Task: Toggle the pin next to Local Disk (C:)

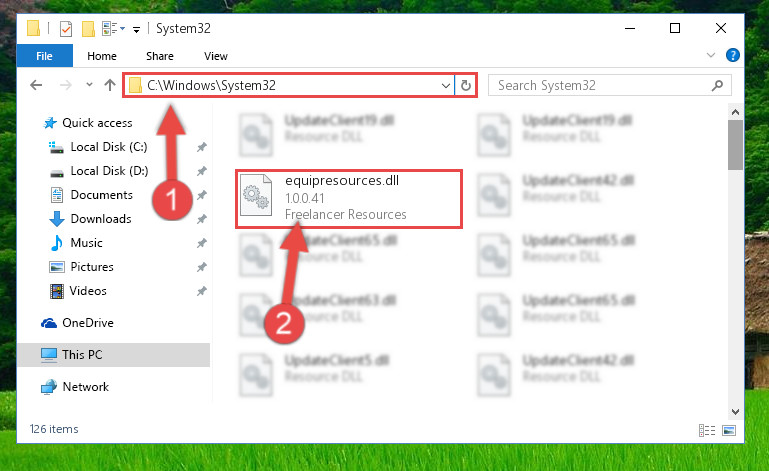Action: (x=202, y=147)
